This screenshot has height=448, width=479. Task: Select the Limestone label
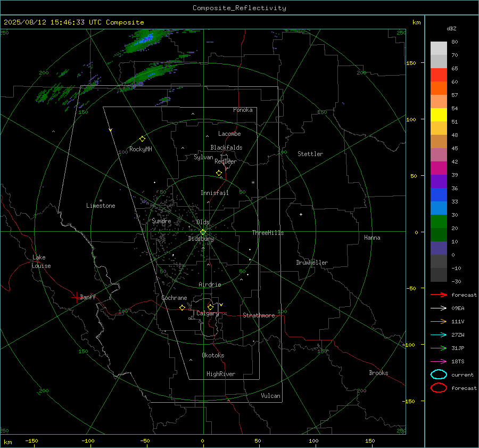[101, 206]
